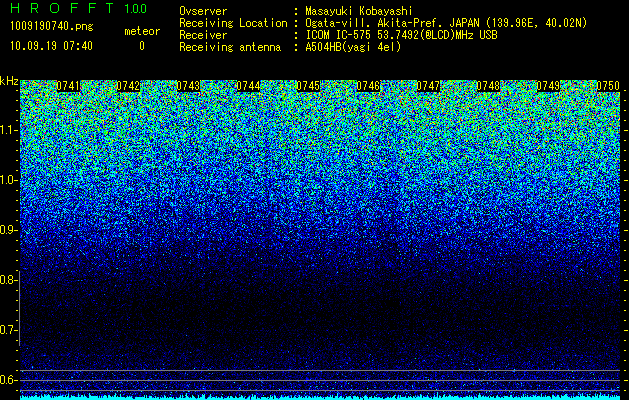The width and height of the screenshot is (629, 400).
Task: Select the 0747 time marker
Action: click(428, 86)
